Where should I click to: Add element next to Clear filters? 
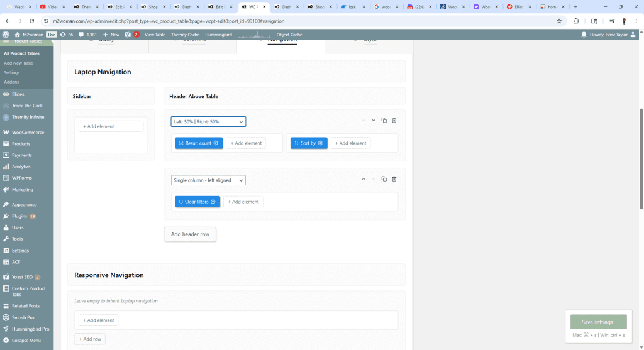pos(243,202)
